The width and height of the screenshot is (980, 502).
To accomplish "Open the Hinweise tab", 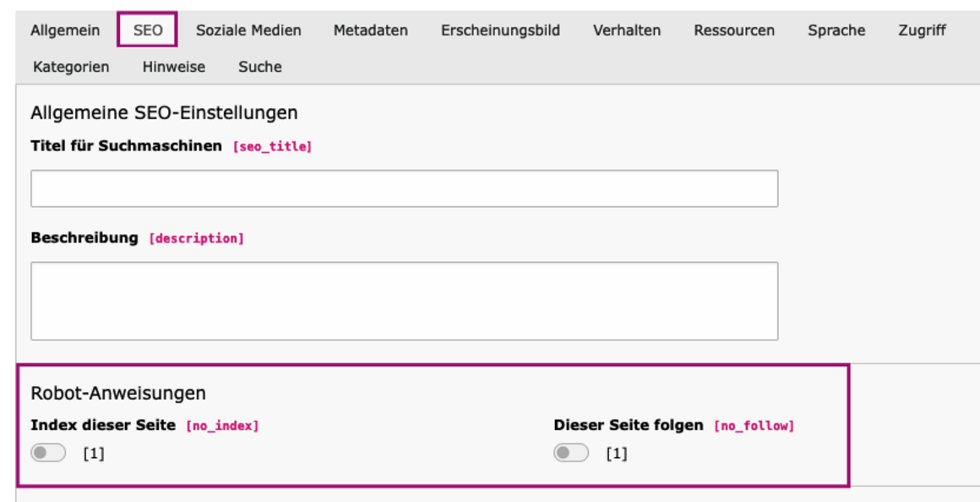I will [174, 67].
